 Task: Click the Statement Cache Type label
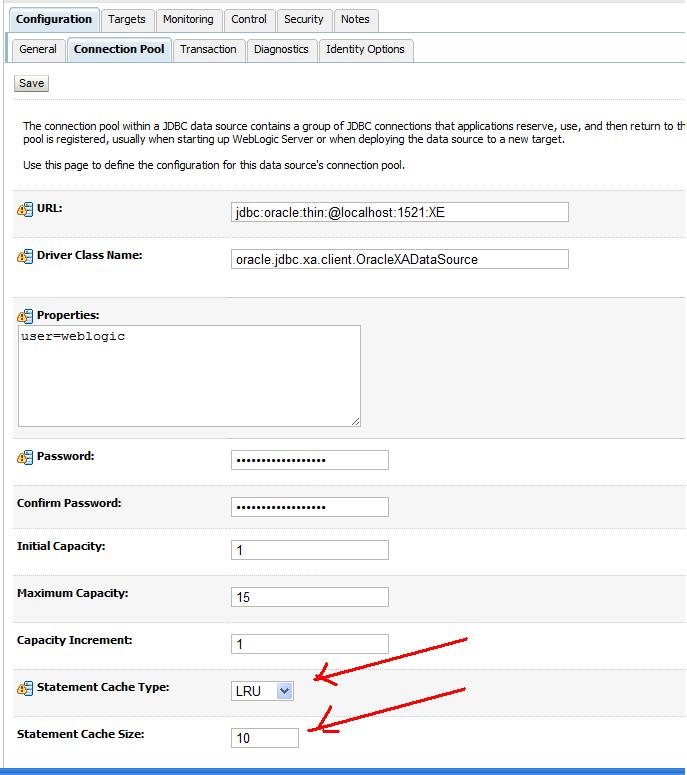(x=103, y=687)
